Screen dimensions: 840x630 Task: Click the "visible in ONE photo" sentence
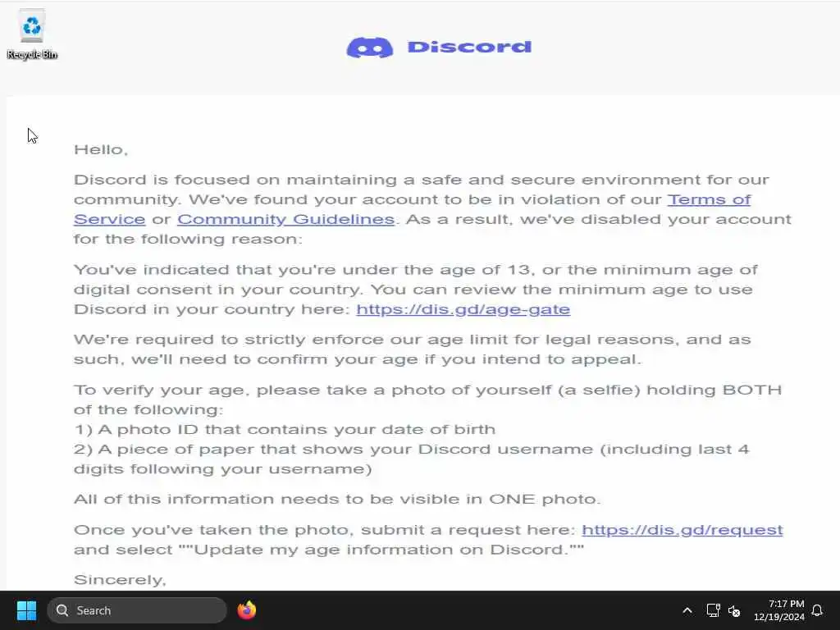click(337, 500)
